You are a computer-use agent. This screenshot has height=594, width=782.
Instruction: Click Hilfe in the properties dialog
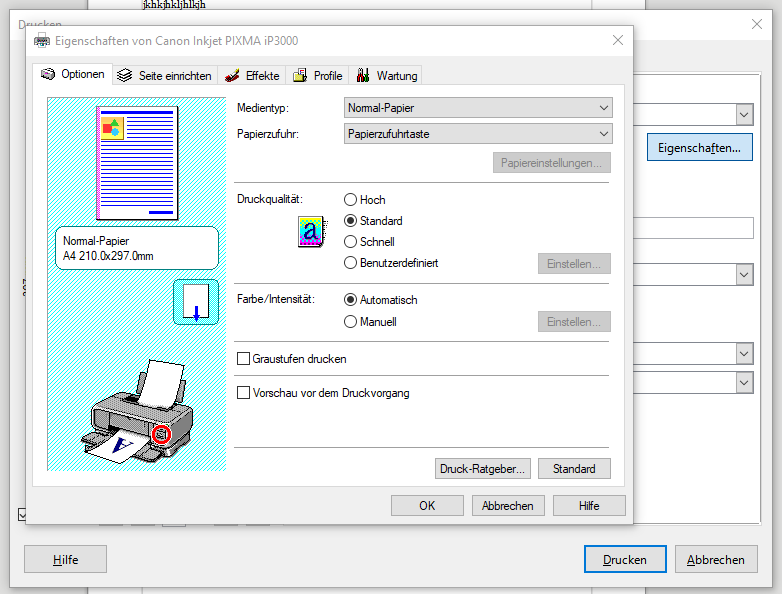[x=589, y=506]
